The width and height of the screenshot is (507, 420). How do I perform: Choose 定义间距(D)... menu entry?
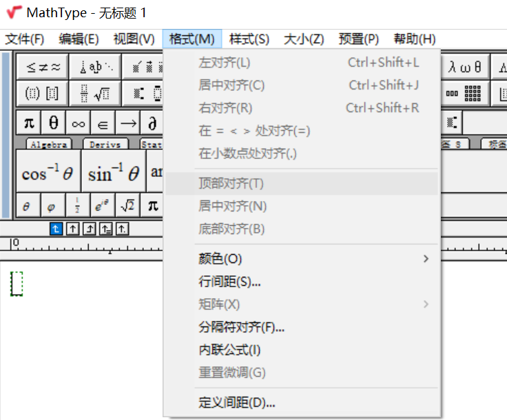click(x=302, y=403)
